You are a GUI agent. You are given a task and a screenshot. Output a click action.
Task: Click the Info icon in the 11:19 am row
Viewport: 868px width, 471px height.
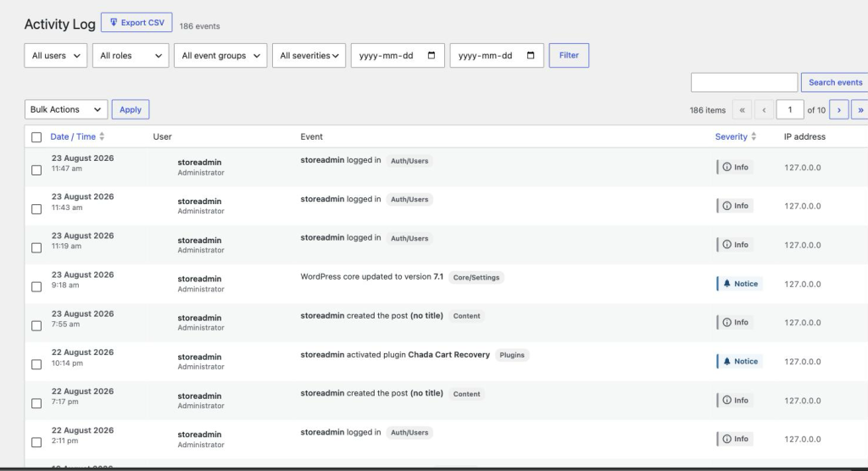726,245
